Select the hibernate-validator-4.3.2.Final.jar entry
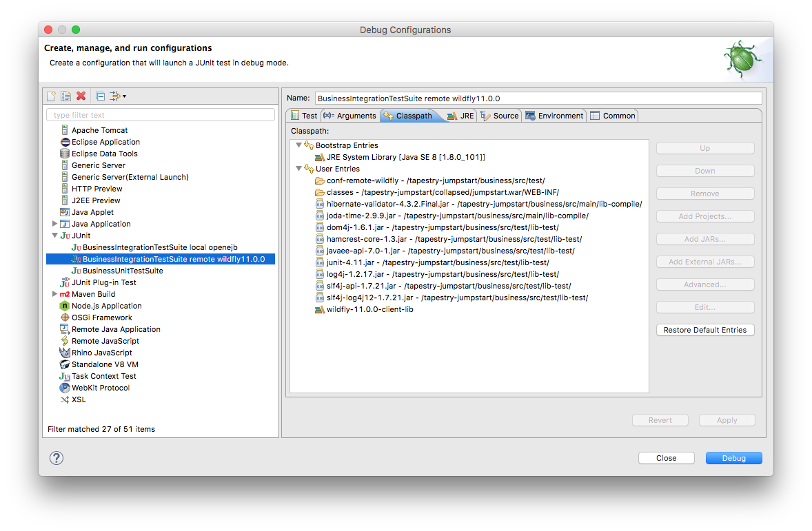 pos(478,204)
